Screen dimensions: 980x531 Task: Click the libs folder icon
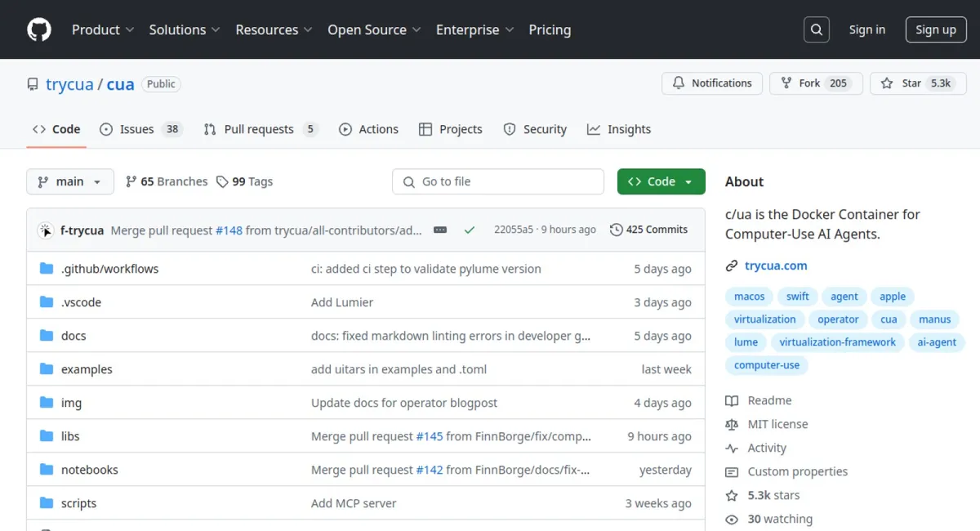[x=47, y=436]
